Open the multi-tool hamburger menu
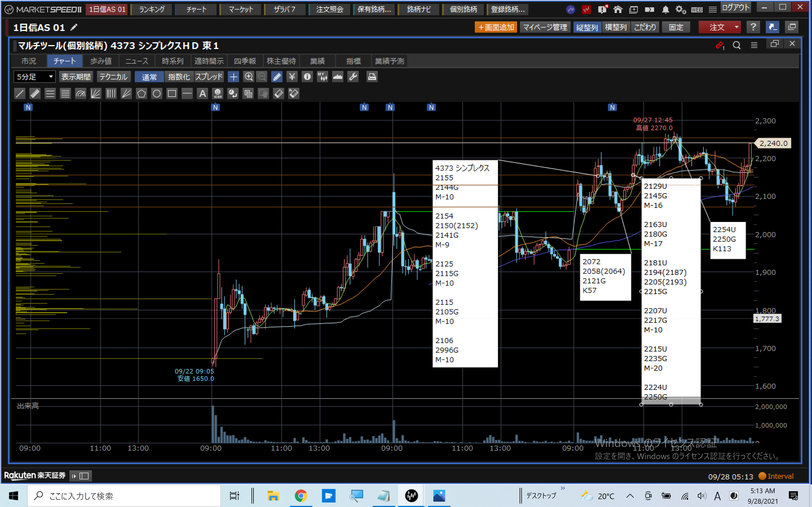812x507 pixels. (754, 45)
